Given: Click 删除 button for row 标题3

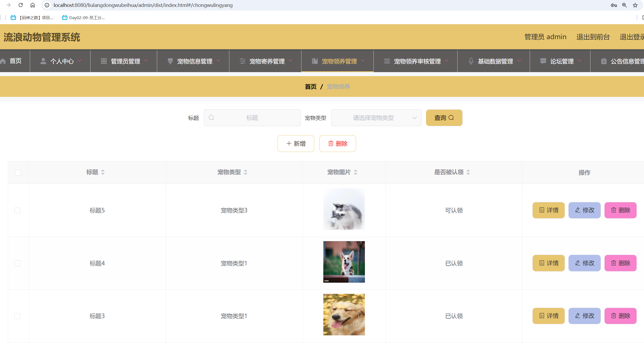Looking at the screenshot, I should (620, 316).
